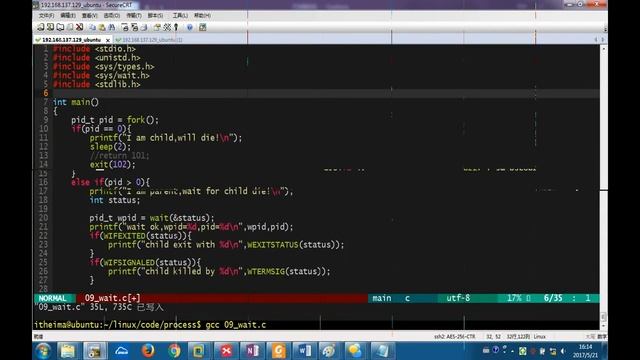Click the 'pid_t wpid = wait(&status);' line
This screenshot has height=360, width=640.
coord(152,218)
